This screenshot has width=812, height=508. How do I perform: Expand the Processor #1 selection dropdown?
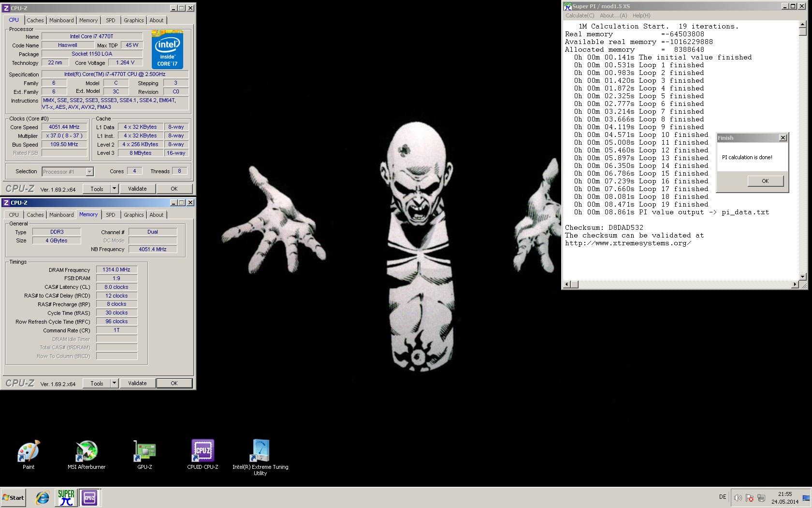pos(89,172)
